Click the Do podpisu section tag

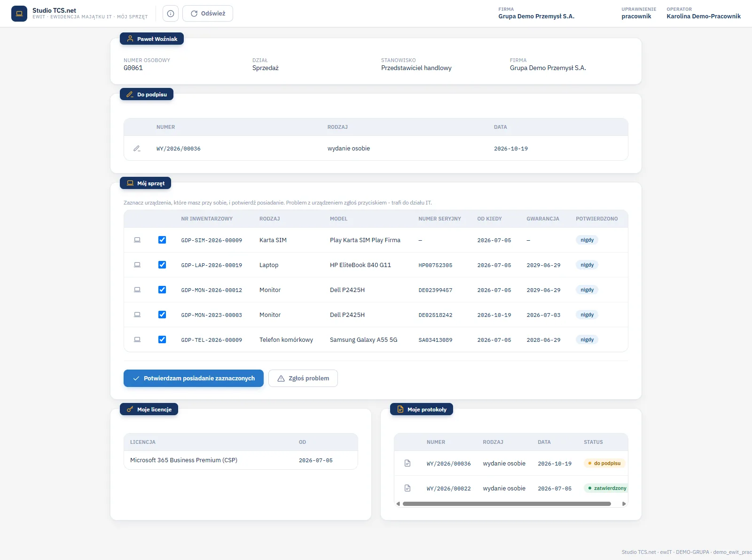[x=147, y=95]
